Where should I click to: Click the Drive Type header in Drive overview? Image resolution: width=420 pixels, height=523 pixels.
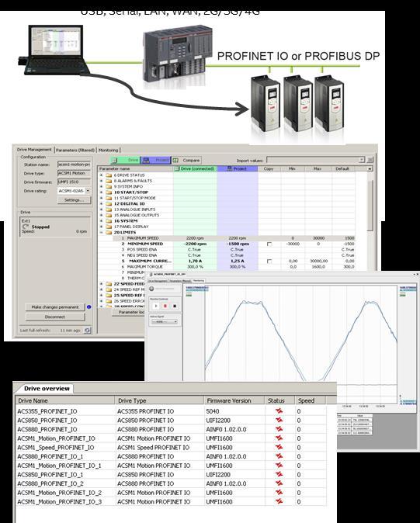tap(159, 400)
